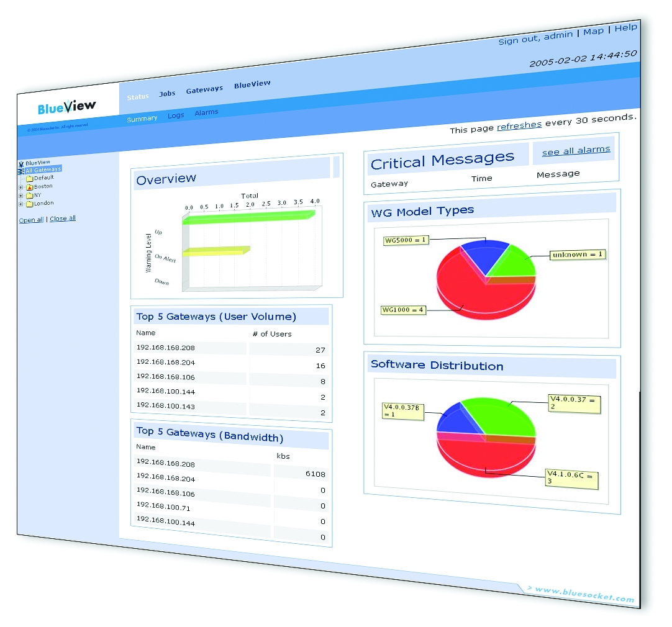The image size is (672, 627).
Task: Click 192.168.168.208 in User Volume table
Action: tap(166, 348)
